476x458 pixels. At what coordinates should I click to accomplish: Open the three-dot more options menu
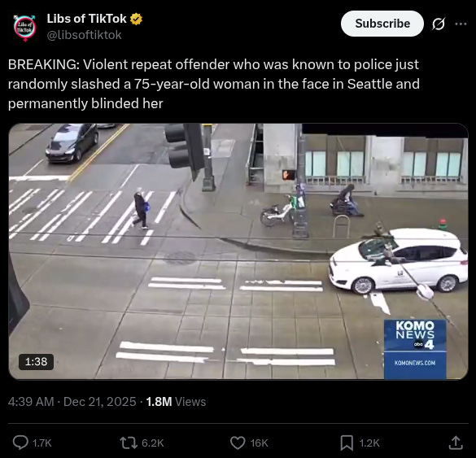tap(461, 24)
